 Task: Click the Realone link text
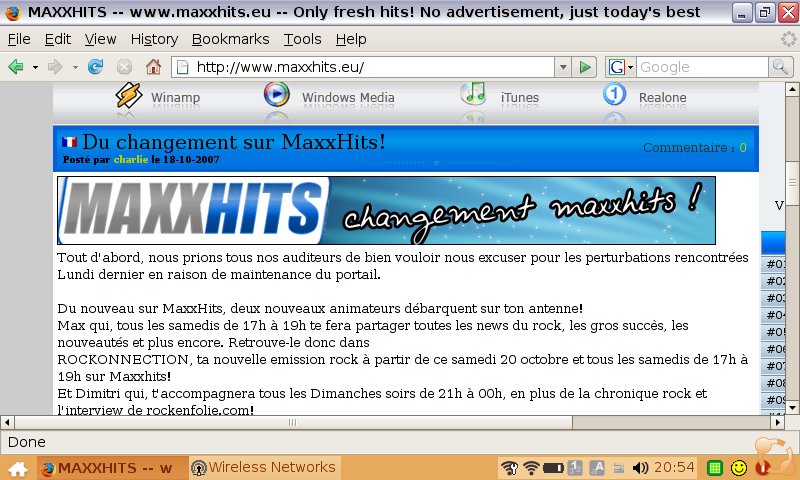point(662,97)
